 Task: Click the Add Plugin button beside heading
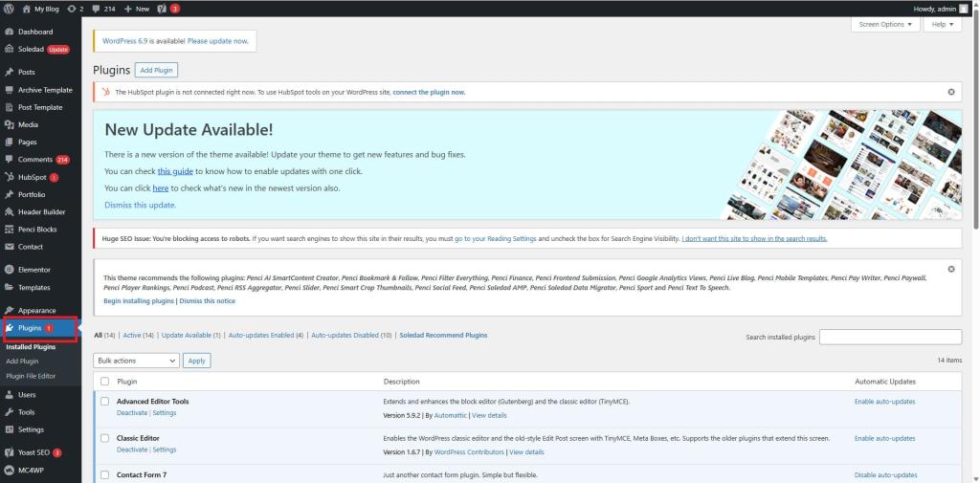pyautogui.click(x=156, y=71)
